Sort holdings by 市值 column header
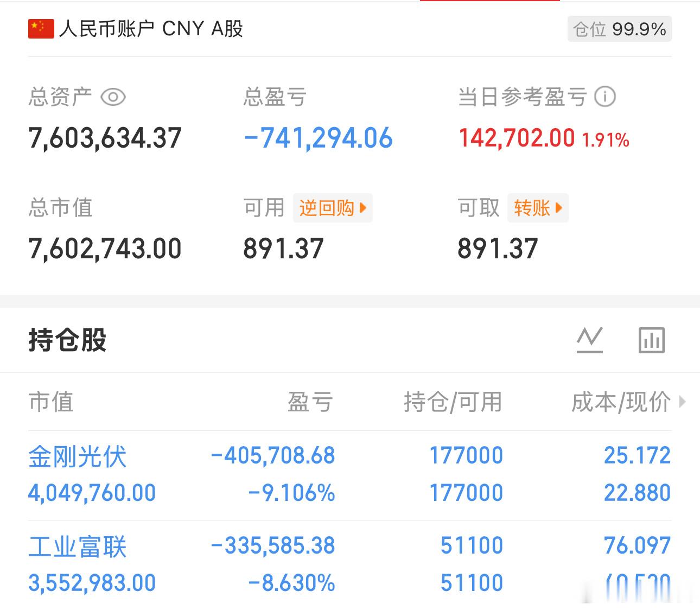 (51, 402)
